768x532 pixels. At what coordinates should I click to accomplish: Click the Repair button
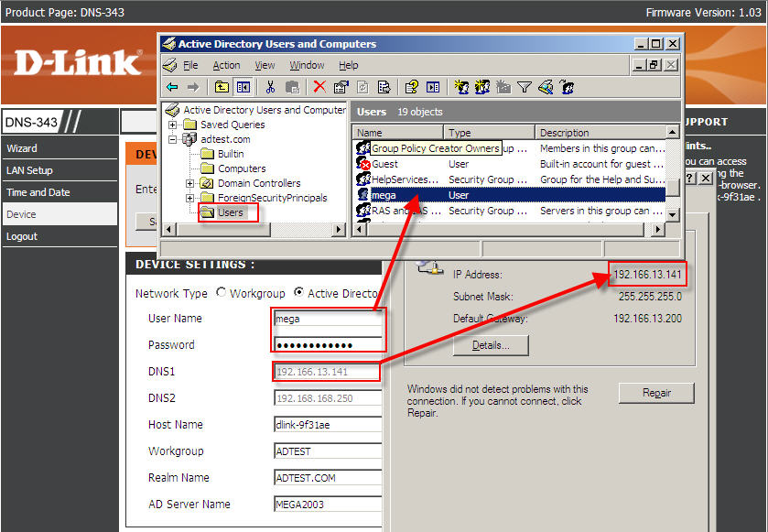coord(656,393)
